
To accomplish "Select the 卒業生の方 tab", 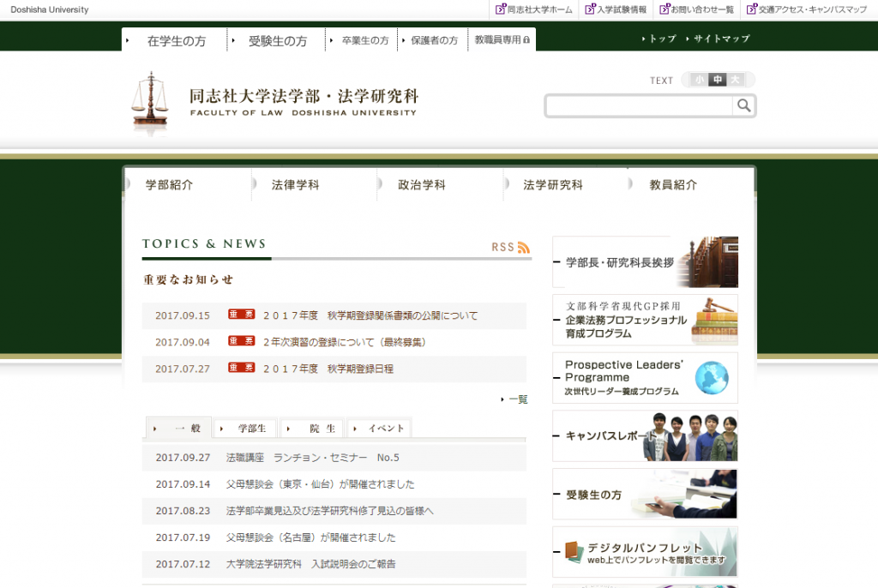I will pyautogui.click(x=361, y=40).
